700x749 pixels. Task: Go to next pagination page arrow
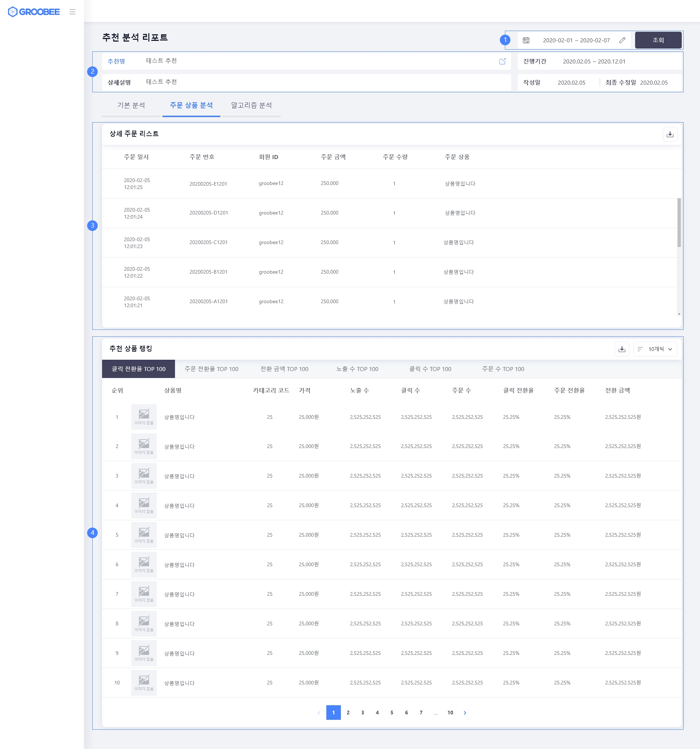coord(464,713)
